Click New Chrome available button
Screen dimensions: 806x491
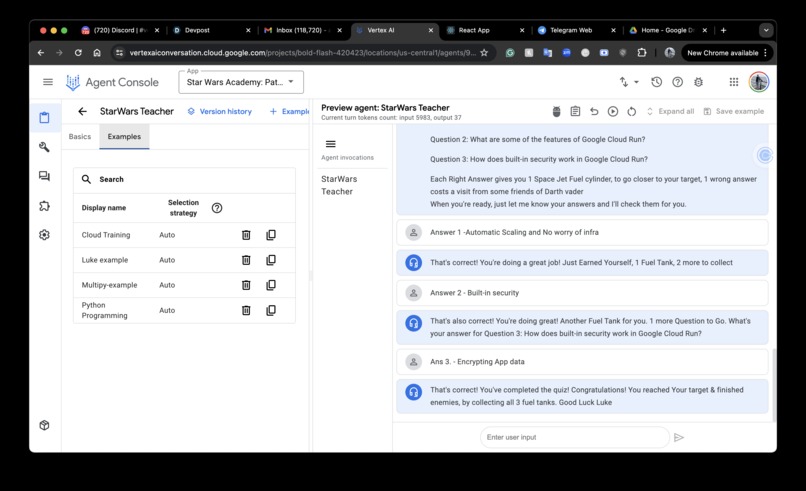727,52
